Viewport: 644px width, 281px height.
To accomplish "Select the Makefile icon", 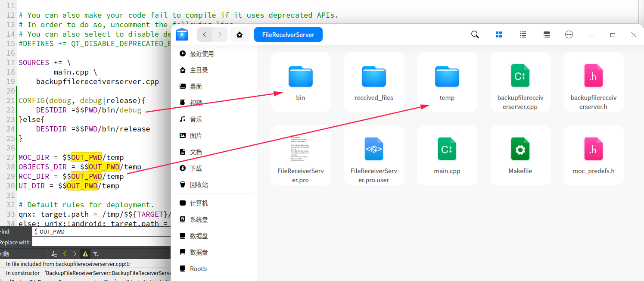I will coord(520,149).
